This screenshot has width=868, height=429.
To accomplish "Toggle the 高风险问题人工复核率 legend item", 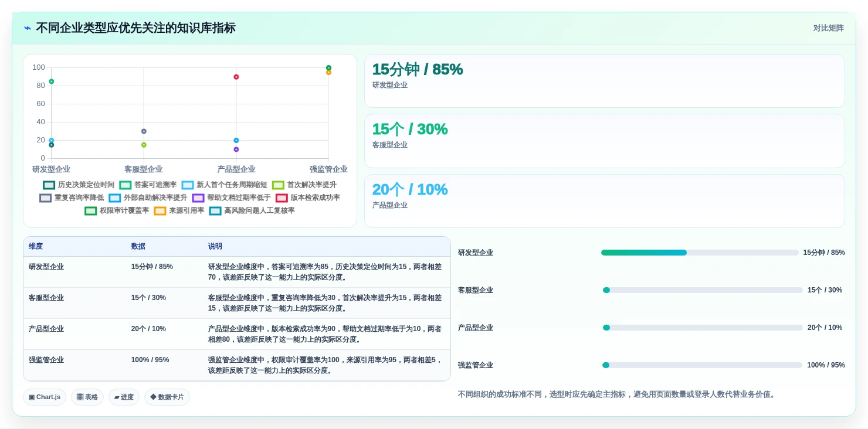I will 252,210.
